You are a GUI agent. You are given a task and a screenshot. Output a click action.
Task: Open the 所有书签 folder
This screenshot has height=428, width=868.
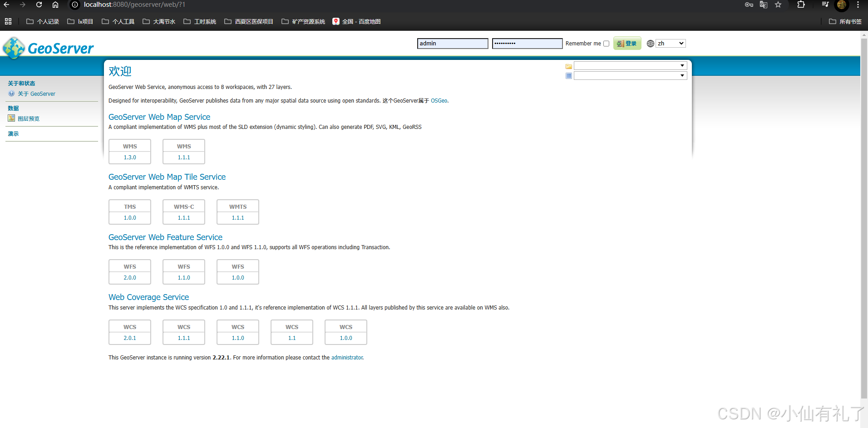[845, 21]
